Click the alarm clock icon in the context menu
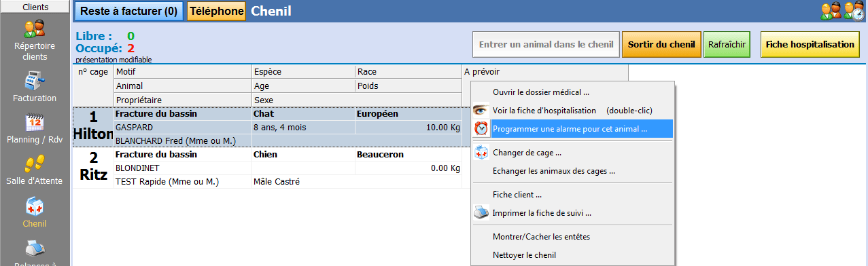This screenshot has height=266, width=868. pyautogui.click(x=481, y=128)
